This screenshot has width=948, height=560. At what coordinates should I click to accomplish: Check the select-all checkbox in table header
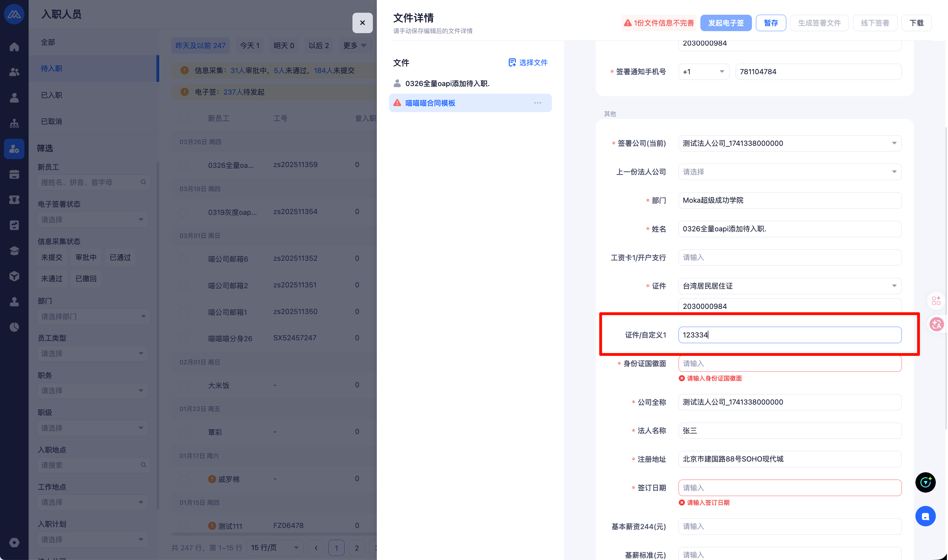pyautogui.click(x=184, y=119)
